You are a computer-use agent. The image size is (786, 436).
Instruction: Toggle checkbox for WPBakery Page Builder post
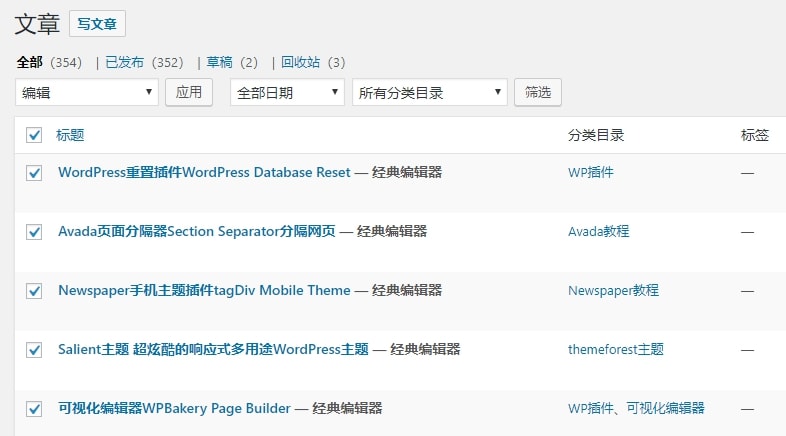click(x=34, y=409)
